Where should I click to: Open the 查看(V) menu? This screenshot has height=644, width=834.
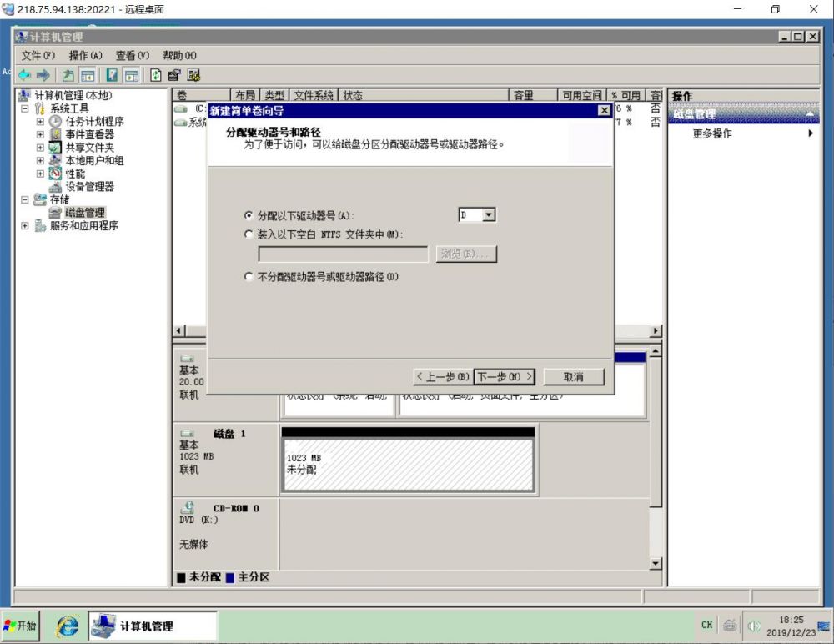[132, 55]
